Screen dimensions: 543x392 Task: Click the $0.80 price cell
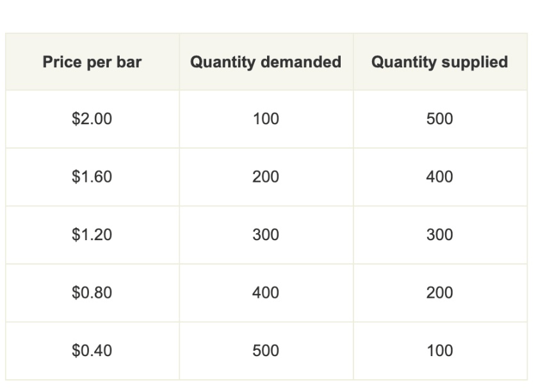click(92, 293)
